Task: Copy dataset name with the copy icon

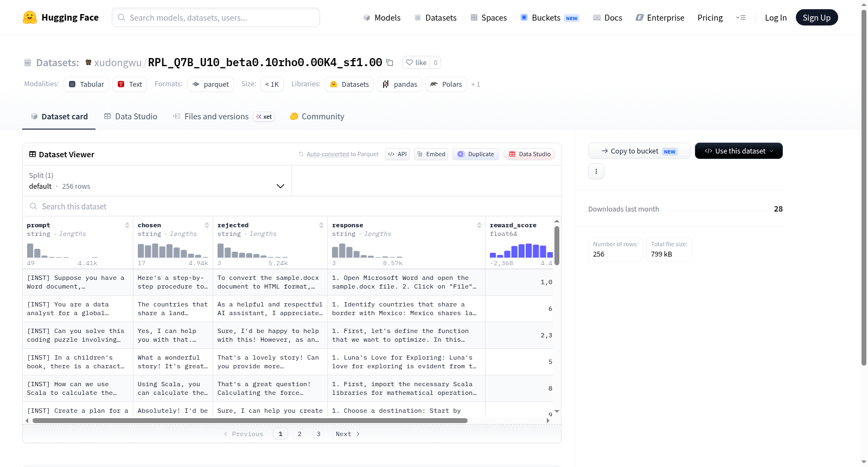Action: click(390, 62)
